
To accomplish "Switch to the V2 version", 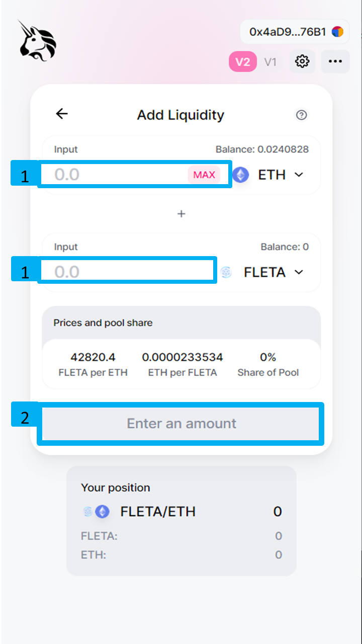I will pyautogui.click(x=243, y=62).
